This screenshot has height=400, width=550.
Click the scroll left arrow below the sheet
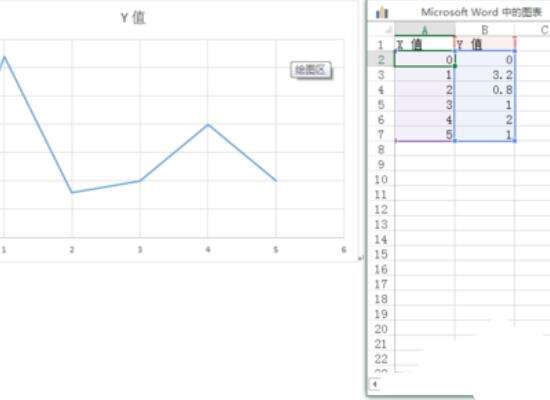(x=375, y=384)
